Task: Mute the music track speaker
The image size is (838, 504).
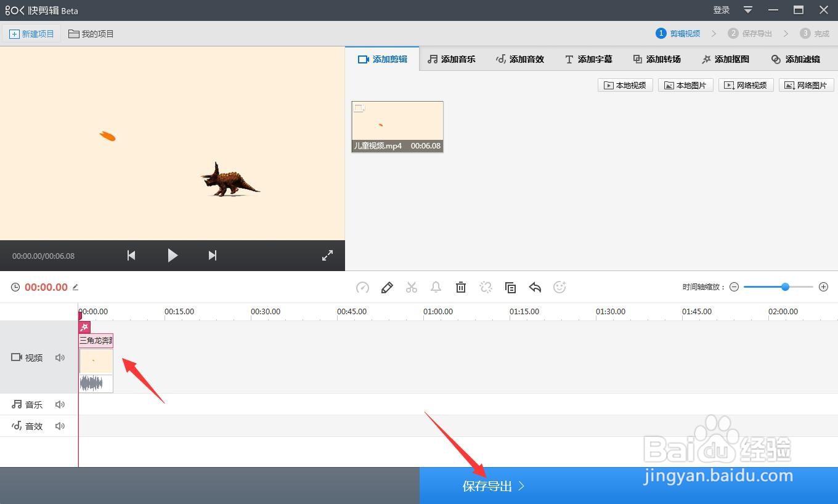Action: coord(60,404)
